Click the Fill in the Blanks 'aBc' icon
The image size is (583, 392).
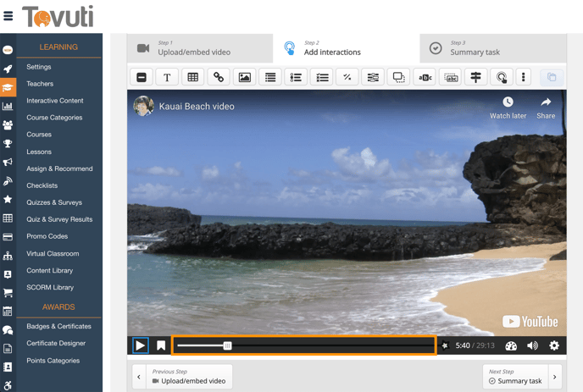pyautogui.click(x=425, y=77)
